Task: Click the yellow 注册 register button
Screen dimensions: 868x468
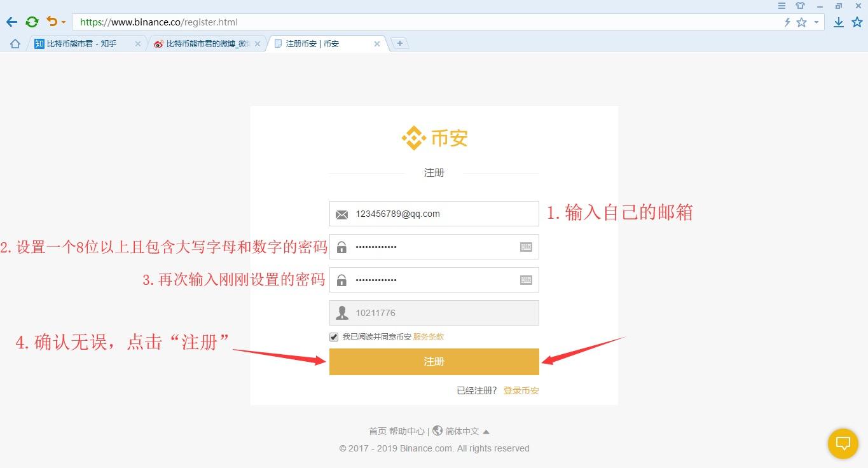Action: [x=434, y=362]
